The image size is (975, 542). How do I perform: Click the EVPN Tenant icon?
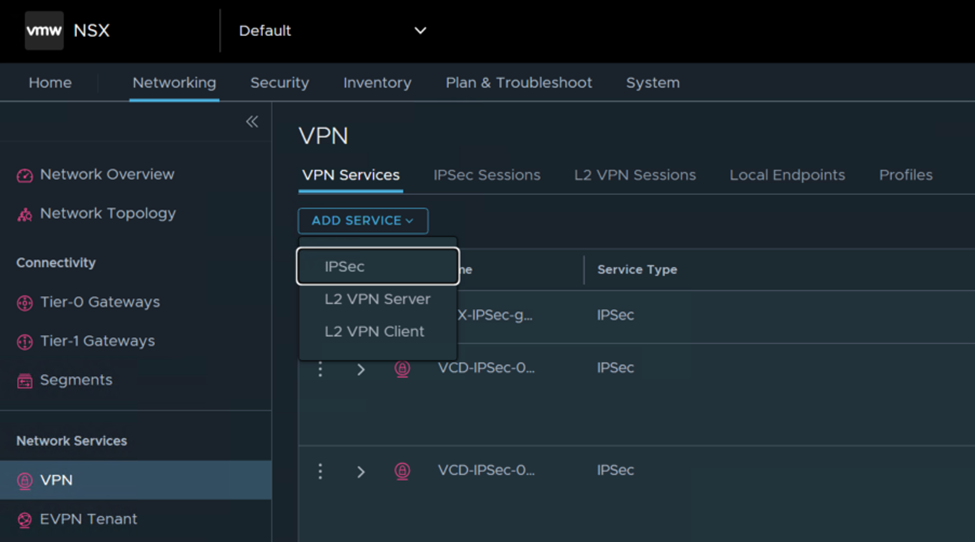[x=24, y=520]
